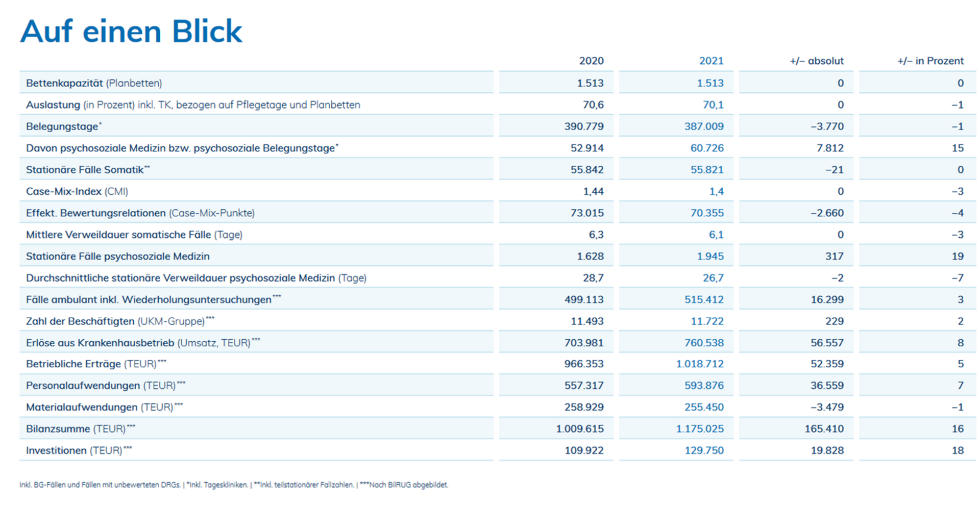The width and height of the screenshot is (980, 509).
Task: Click Mittlere Verweildauer somatische Fälle label
Action: [x=134, y=235]
